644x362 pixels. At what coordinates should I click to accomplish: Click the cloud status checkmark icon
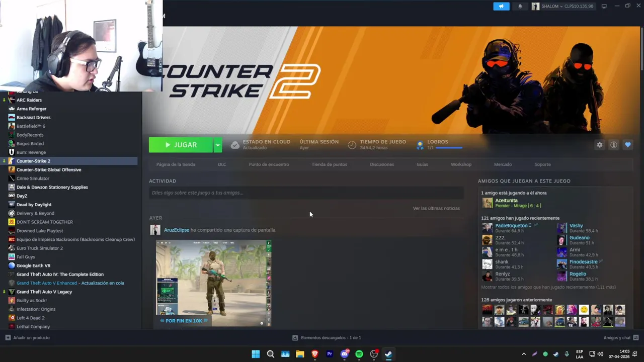235,145
